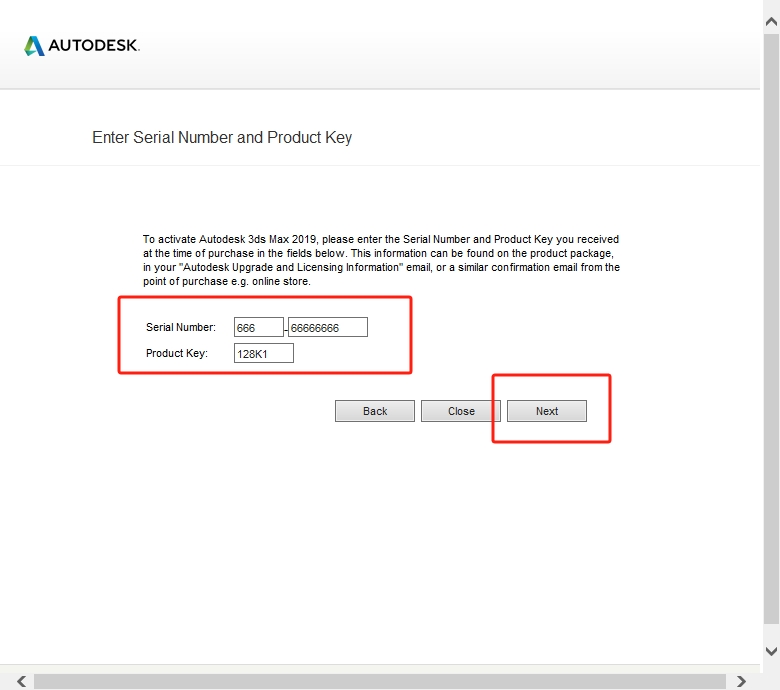Click the Next button
Viewport: 780px width, 690px height.
pos(547,411)
